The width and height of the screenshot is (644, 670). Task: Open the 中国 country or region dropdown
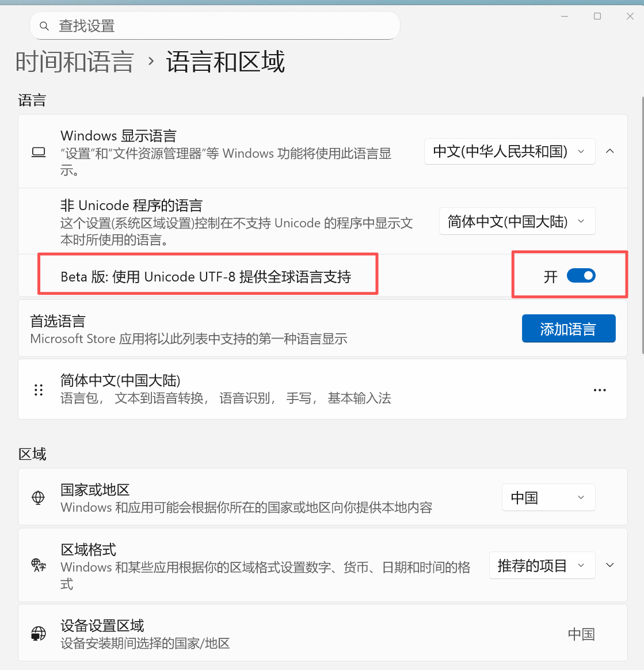548,497
